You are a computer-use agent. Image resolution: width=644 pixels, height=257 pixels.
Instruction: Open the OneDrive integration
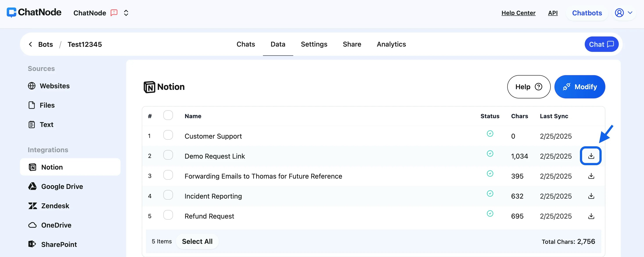(56, 225)
